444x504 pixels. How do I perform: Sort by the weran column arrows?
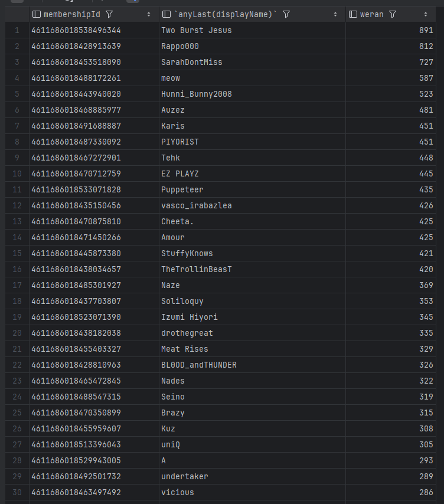(x=426, y=14)
